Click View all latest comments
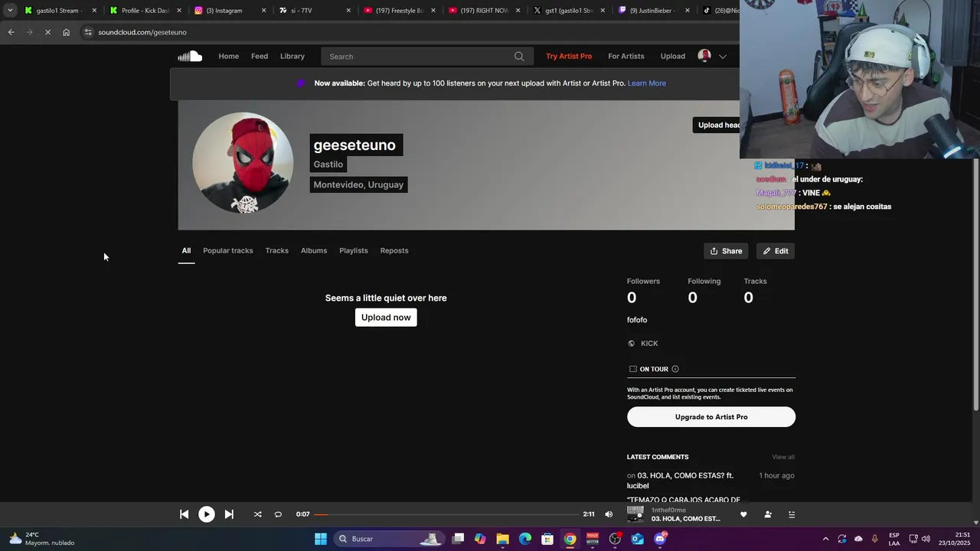The image size is (980, 551). [783, 457]
